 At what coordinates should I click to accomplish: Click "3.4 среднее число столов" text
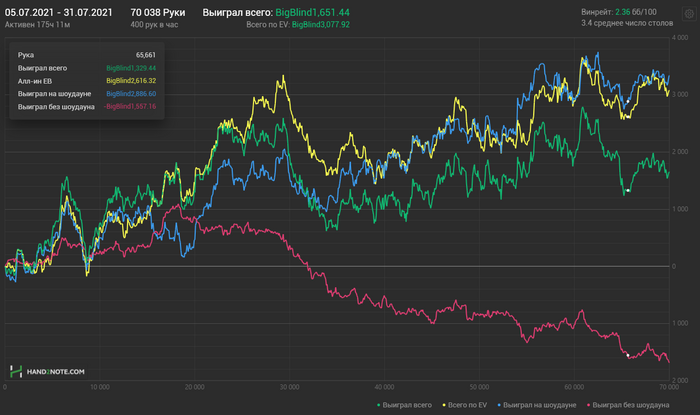tap(627, 23)
